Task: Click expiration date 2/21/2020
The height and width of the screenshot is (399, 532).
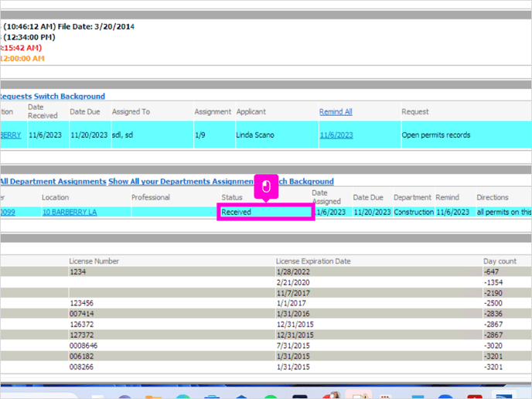Action: click(x=293, y=283)
